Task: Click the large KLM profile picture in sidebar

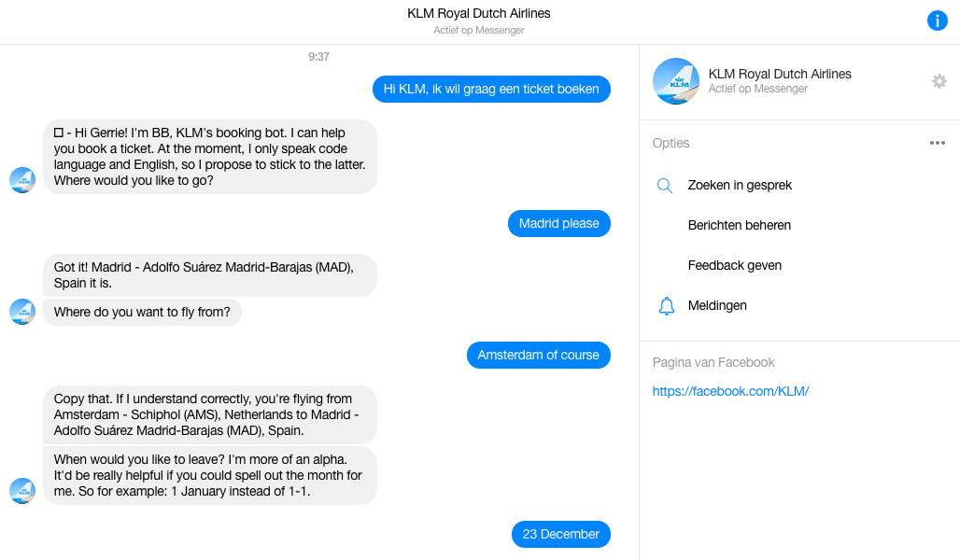Action: tap(675, 81)
